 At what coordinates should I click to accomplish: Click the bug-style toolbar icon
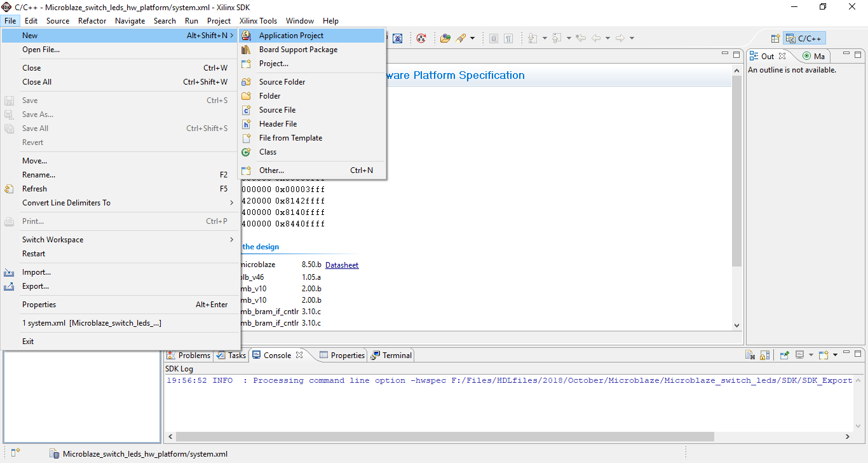tap(397, 38)
